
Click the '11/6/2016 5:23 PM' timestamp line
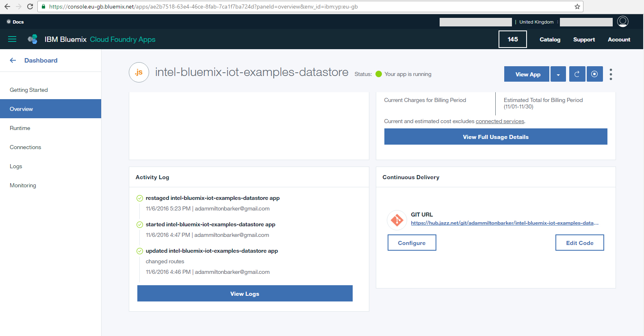(x=208, y=208)
